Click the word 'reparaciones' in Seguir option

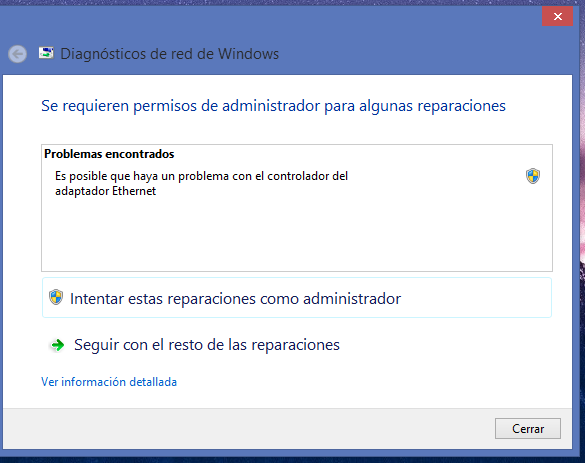(x=295, y=345)
